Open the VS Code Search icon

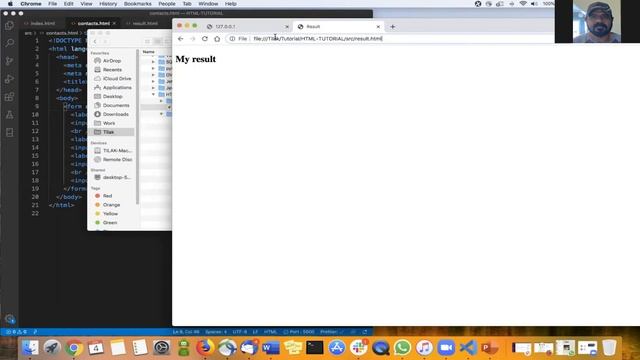point(9,43)
